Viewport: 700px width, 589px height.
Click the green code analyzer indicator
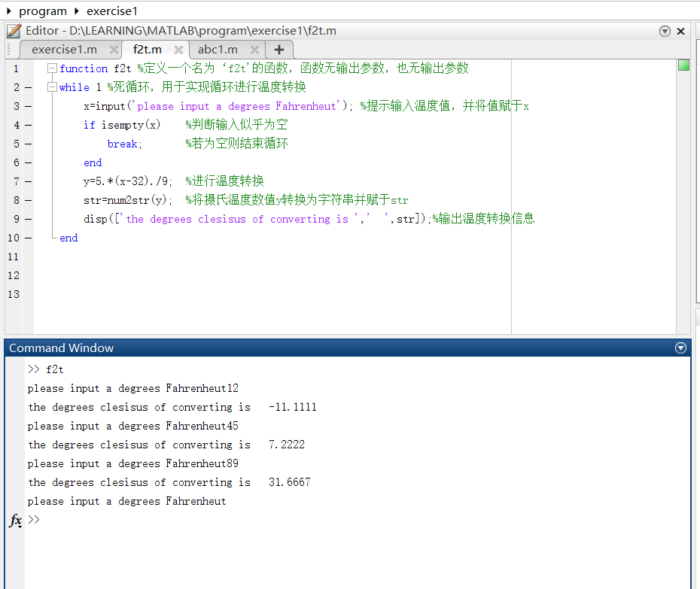pyautogui.click(x=683, y=67)
